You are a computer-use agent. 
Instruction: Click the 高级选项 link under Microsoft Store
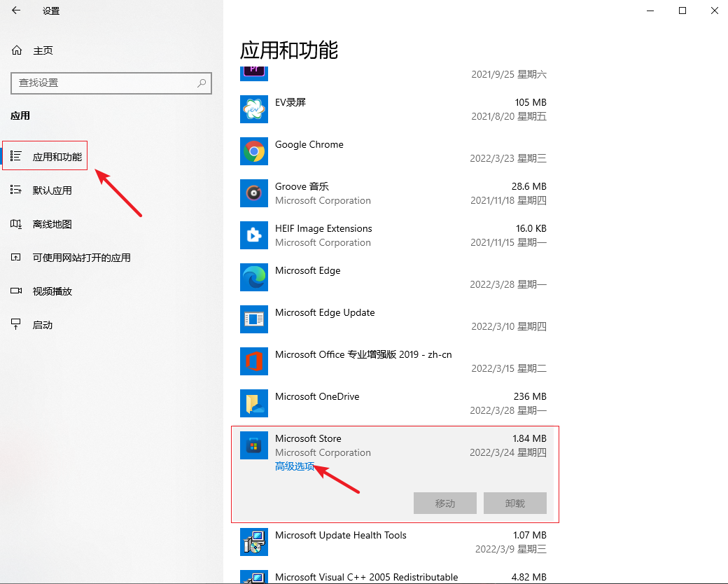[295, 466]
